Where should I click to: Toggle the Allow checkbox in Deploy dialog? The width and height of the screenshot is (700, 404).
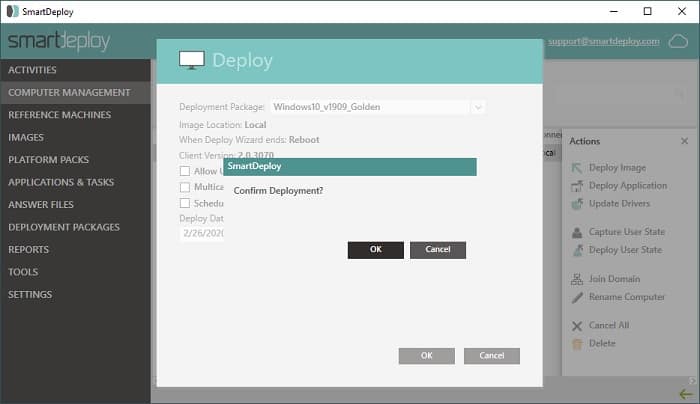185,172
